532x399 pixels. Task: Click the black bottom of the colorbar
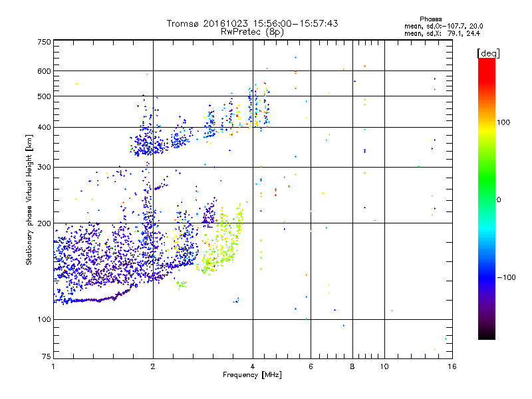pos(487,334)
